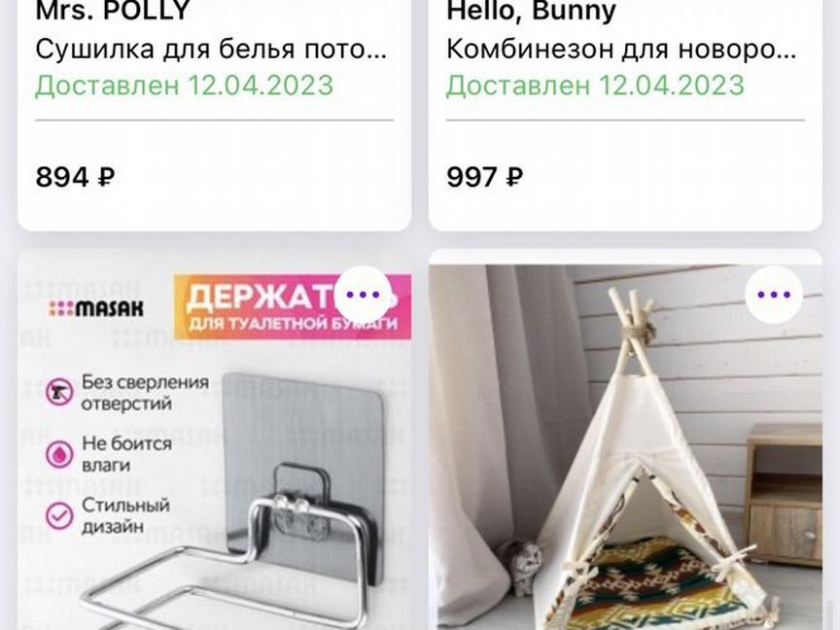Open the Сушилка для белья product title
The width and height of the screenshot is (840, 630).
click(211, 50)
